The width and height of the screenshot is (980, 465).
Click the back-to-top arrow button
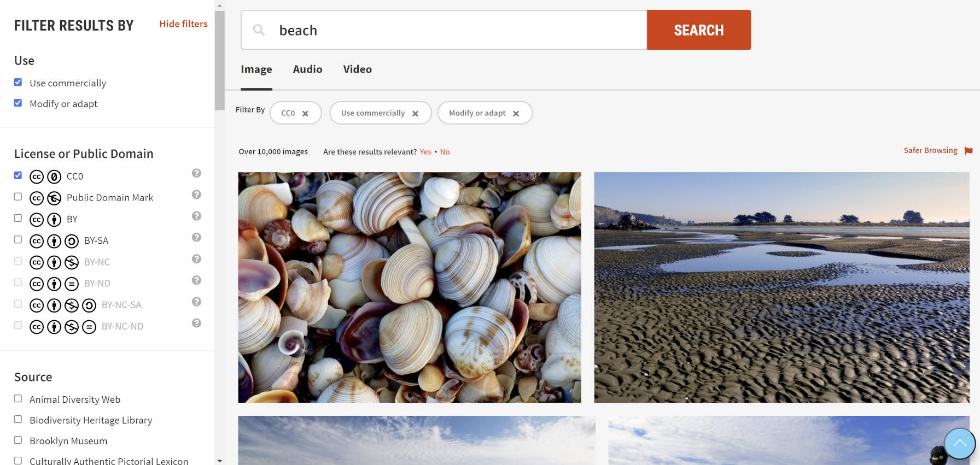[x=960, y=444]
